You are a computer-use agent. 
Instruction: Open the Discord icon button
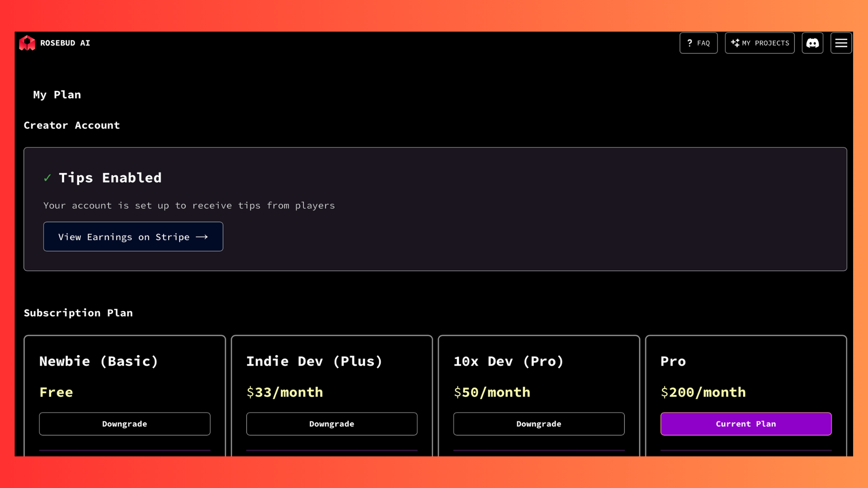click(812, 43)
